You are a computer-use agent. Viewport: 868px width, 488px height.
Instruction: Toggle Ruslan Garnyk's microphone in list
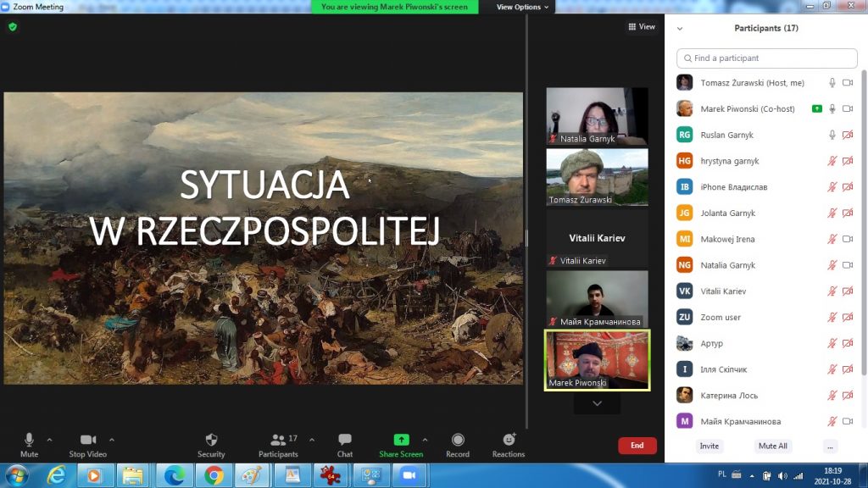click(x=832, y=135)
